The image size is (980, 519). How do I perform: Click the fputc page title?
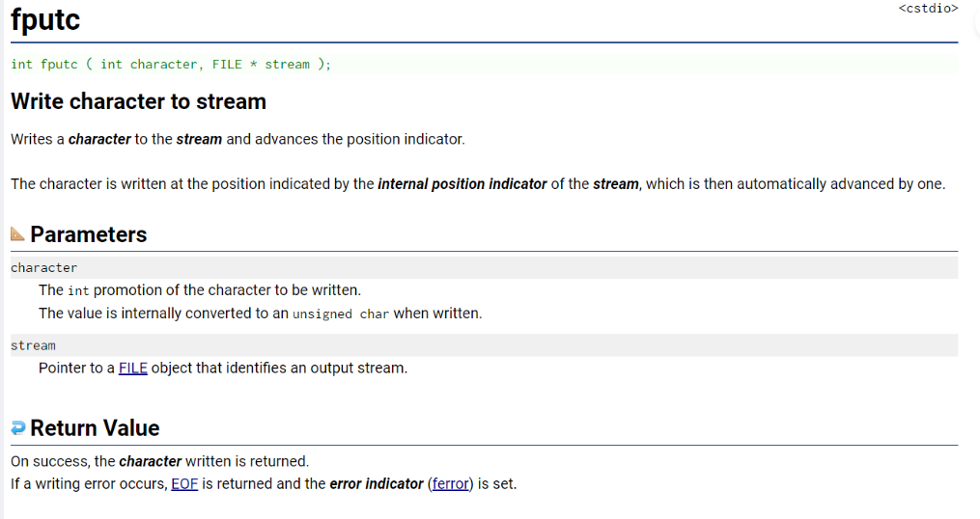(45, 19)
